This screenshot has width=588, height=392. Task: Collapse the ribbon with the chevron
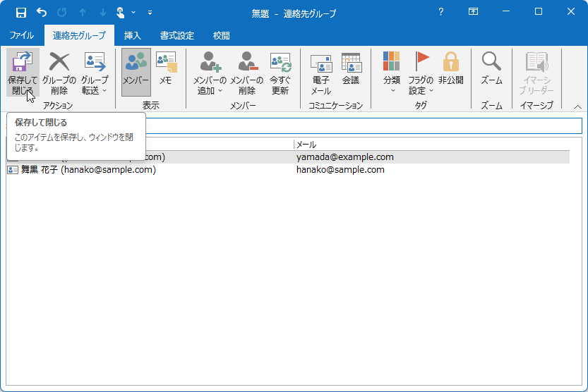click(578, 107)
